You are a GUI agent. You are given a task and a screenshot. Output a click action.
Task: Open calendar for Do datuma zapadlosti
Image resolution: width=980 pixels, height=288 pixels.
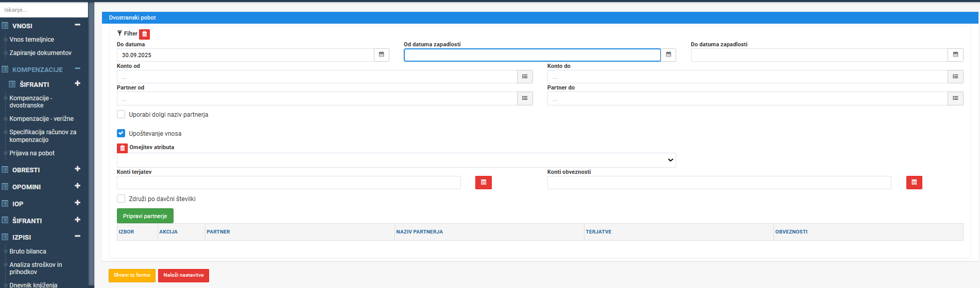click(955, 55)
